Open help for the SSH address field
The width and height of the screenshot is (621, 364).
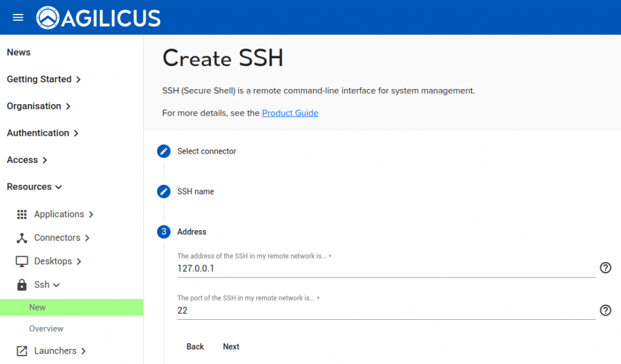[x=605, y=268]
